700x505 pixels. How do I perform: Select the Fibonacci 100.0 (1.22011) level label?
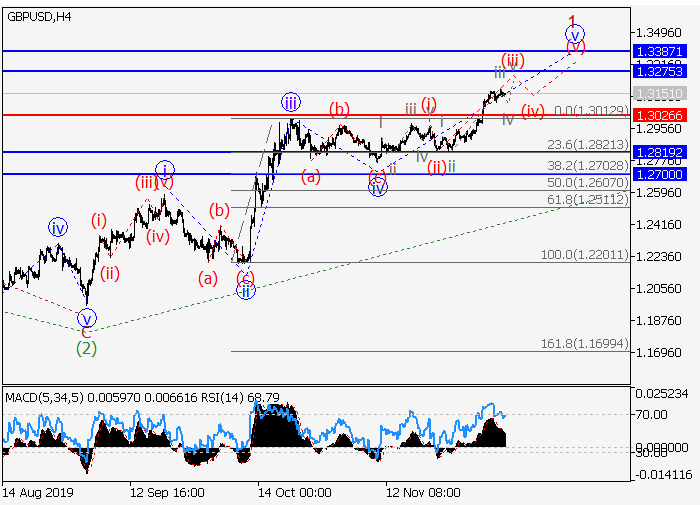click(x=585, y=256)
